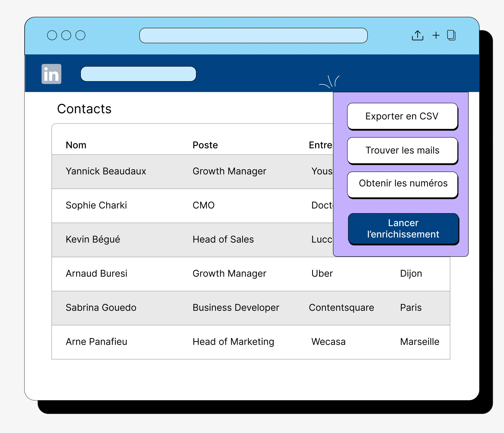The height and width of the screenshot is (433, 504).
Task: Click the second browser window circle
Action: [66, 35]
